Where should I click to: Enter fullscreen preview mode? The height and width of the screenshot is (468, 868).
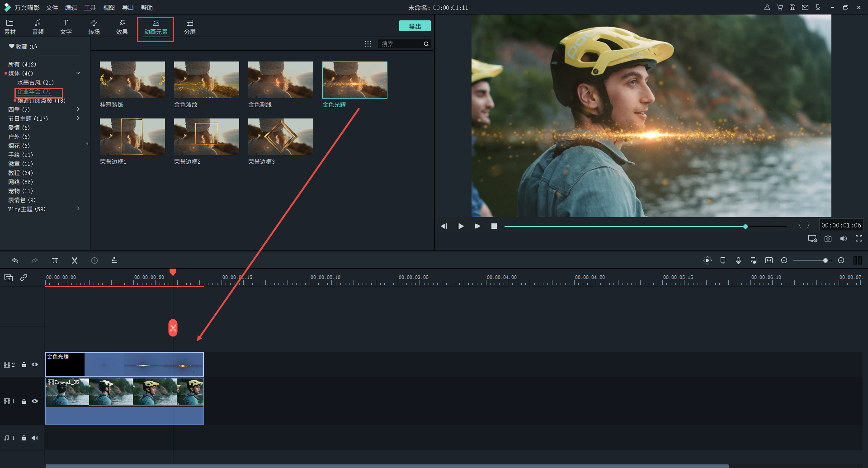pyautogui.click(x=859, y=239)
